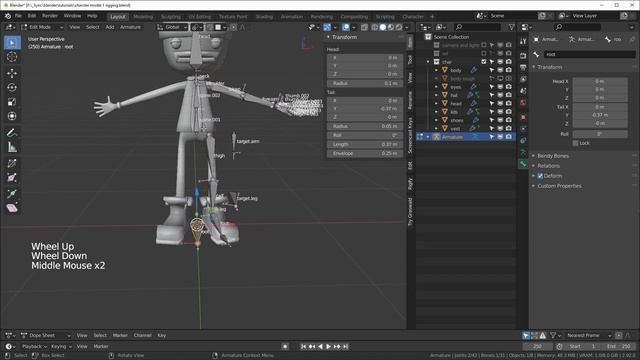The image size is (640, 360).
Task: Switch to the Animation workspace tab
Action: point(292,17)
